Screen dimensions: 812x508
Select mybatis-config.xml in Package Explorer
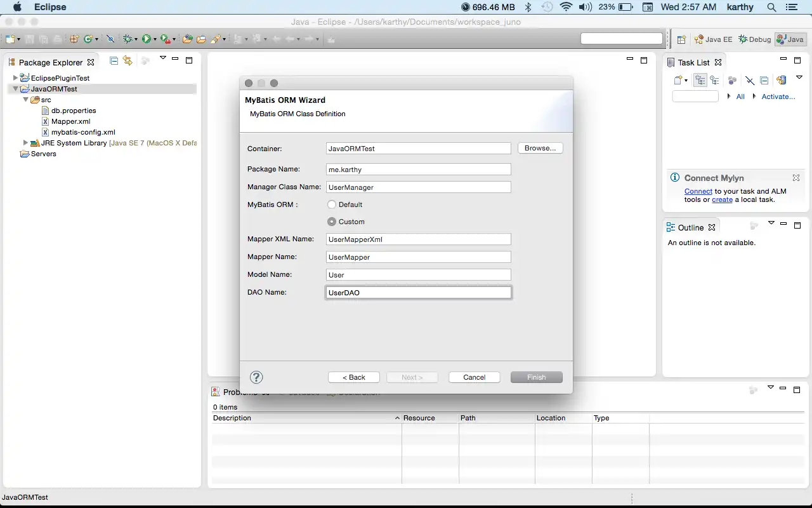pos(83,132)
